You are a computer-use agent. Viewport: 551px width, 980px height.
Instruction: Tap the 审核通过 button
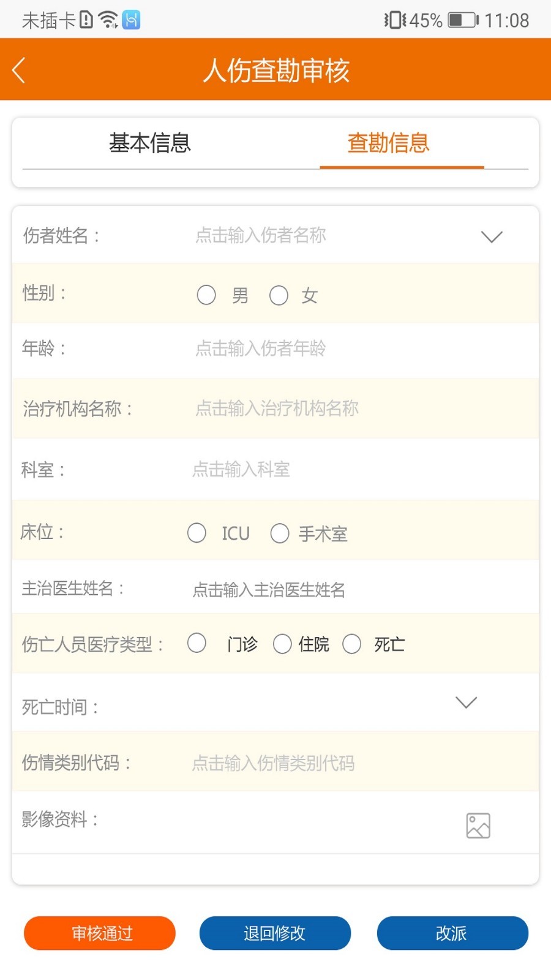(100, 933)
